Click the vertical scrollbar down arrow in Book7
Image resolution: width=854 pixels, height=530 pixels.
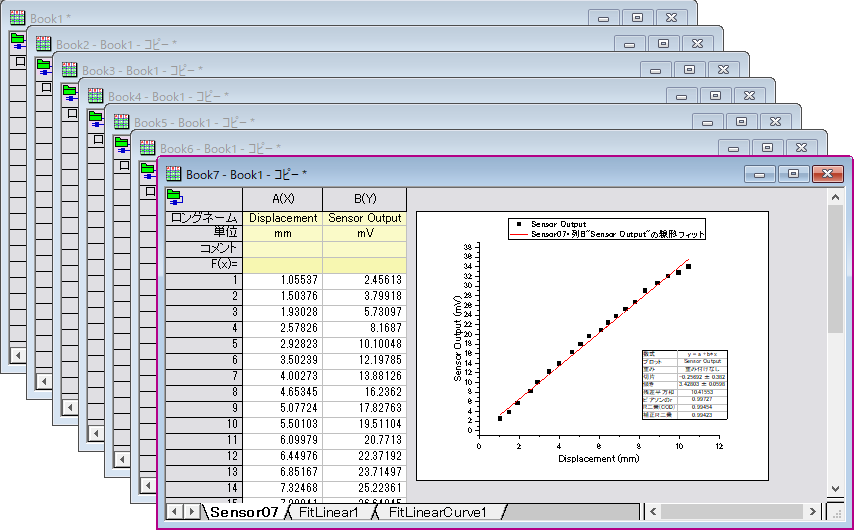point(835,488)
